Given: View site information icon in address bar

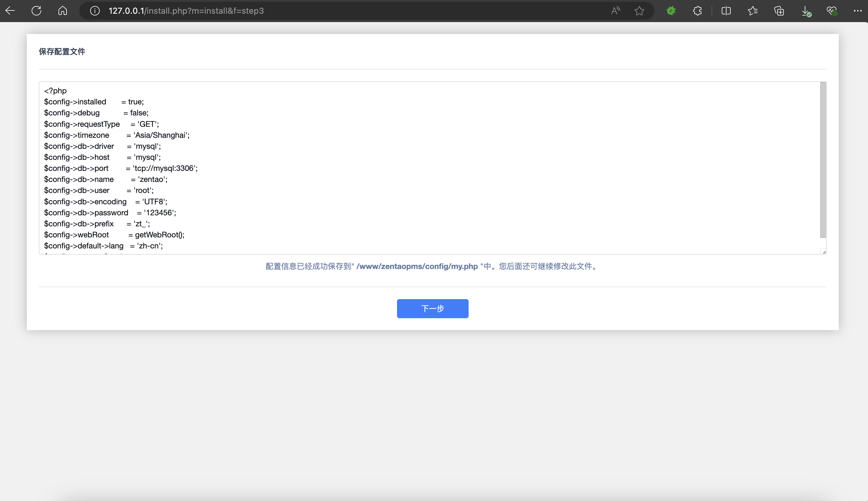Looking at the screenshot, I should 95,11.
